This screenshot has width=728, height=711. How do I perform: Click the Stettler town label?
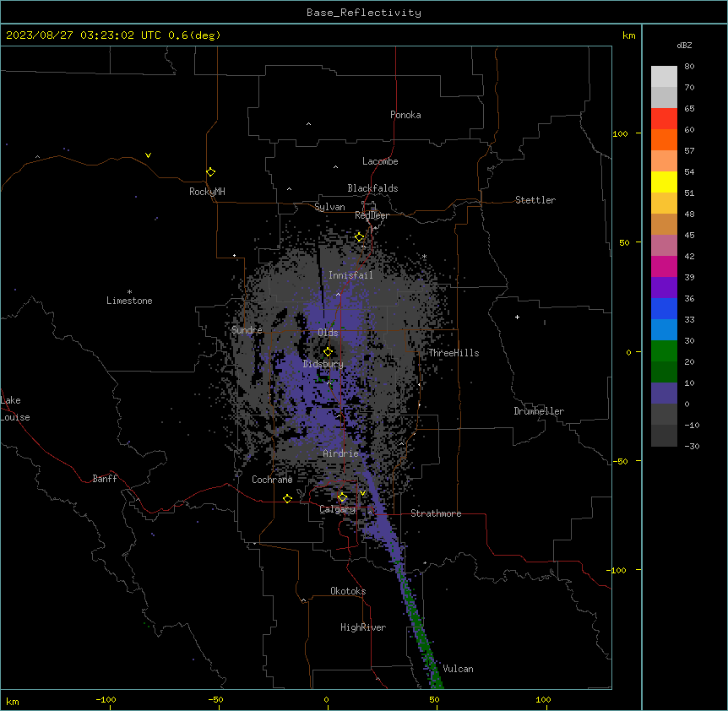click(535, 200)
